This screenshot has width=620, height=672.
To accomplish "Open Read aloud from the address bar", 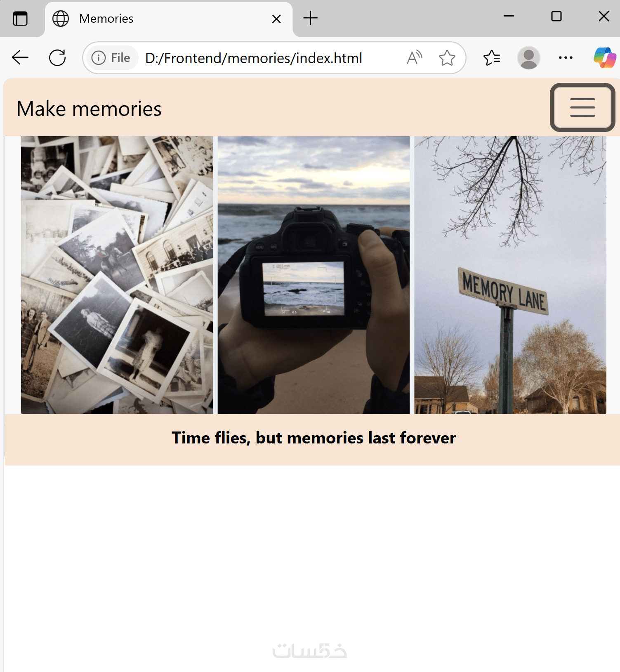I will pos(415,58).
